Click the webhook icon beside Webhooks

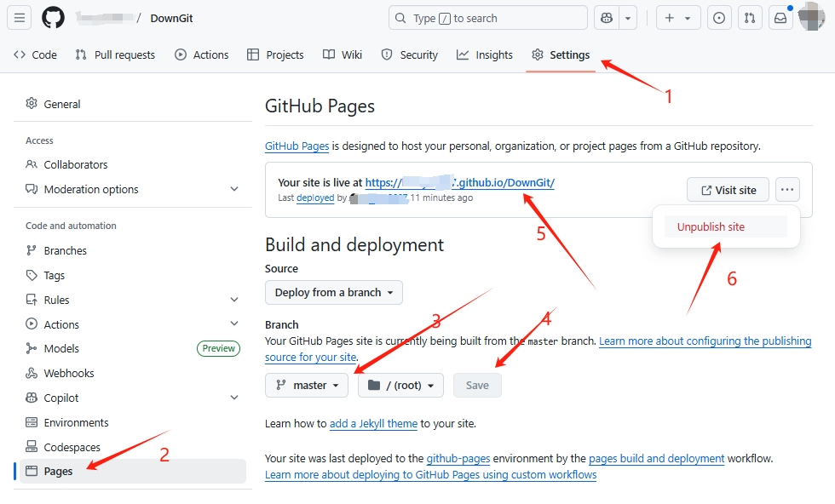click(32, 373)
